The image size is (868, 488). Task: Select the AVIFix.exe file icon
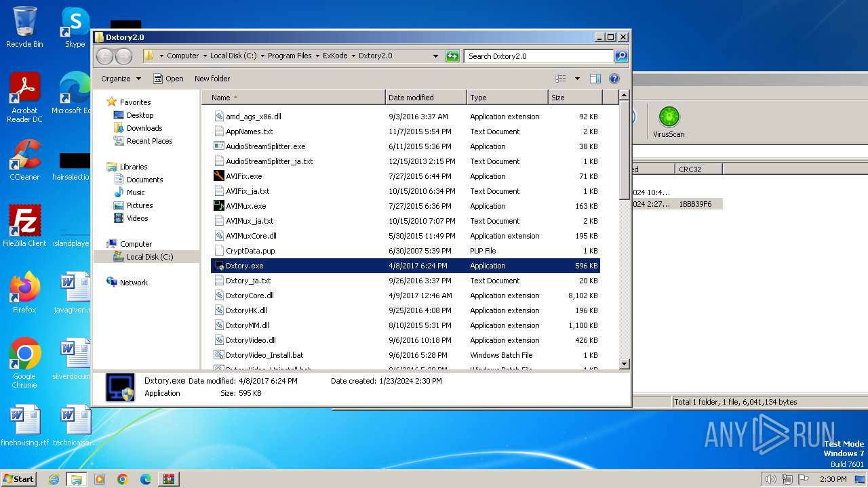[x=218, y=176]
